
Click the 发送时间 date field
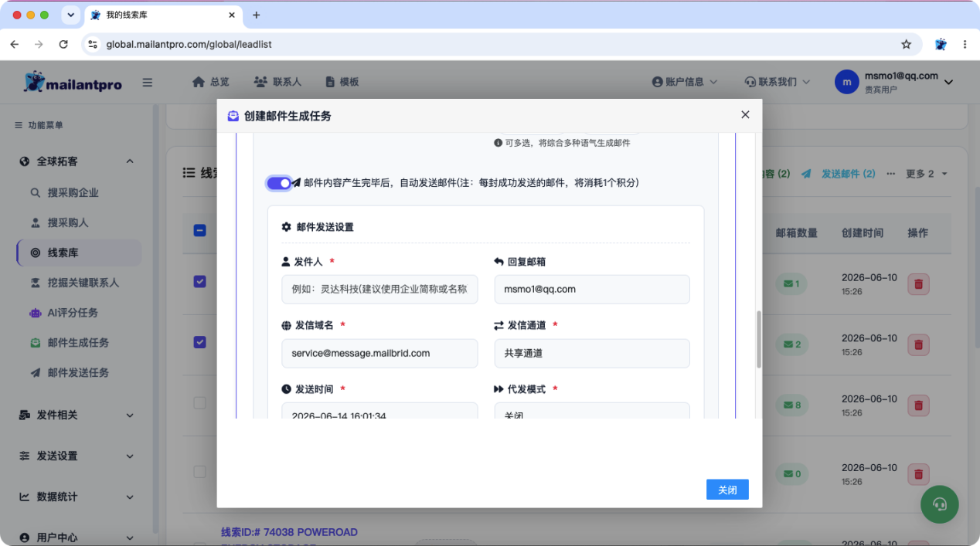pyautogui.click(x=379, y=411)
